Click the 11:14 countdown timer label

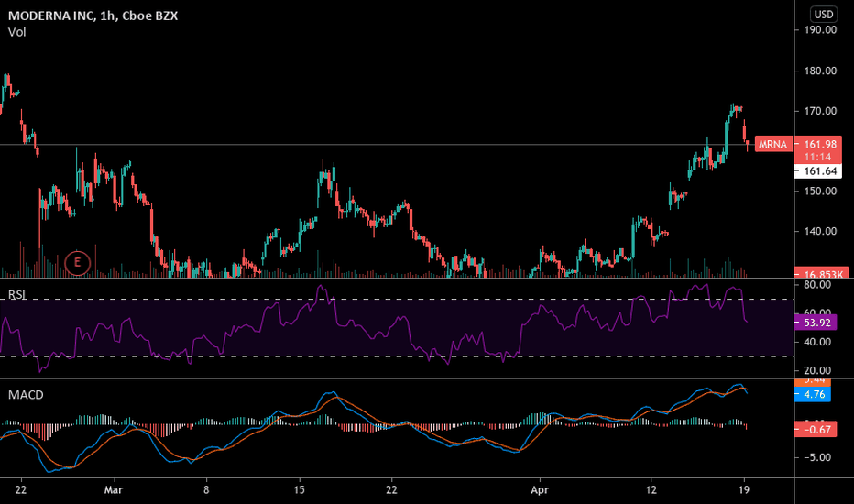(817, 157)
